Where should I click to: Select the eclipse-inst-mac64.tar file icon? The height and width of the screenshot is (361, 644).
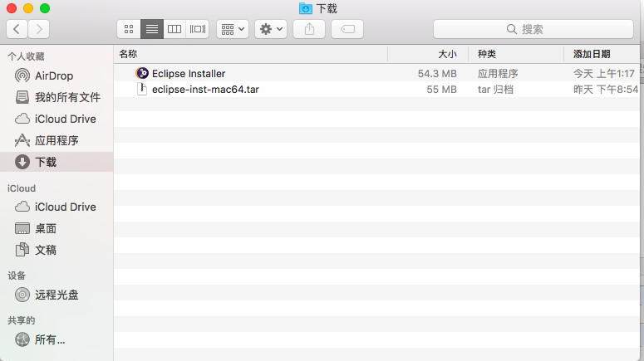(142, 89)
